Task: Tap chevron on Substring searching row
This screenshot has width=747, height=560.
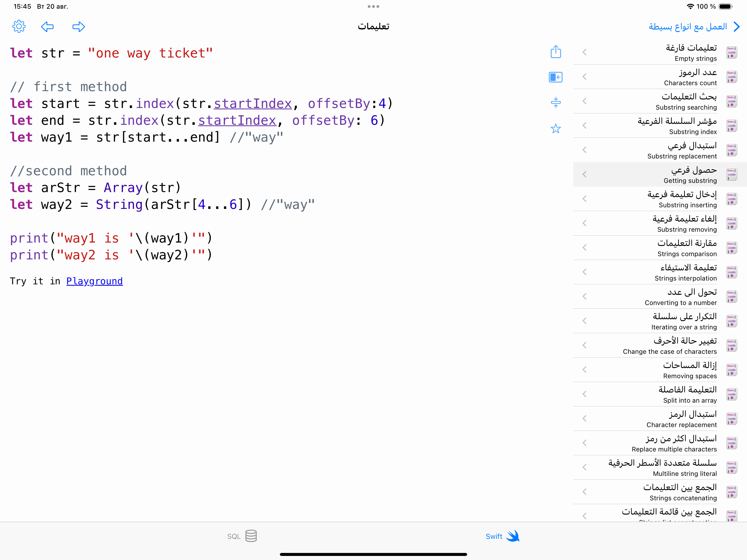Action: pyautogui.click(x=585, y=101)
